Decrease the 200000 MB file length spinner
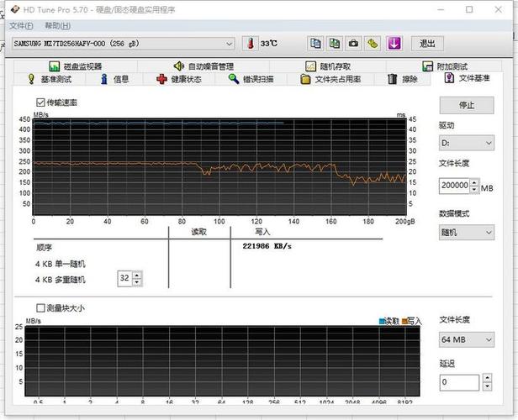 [474, 189]
